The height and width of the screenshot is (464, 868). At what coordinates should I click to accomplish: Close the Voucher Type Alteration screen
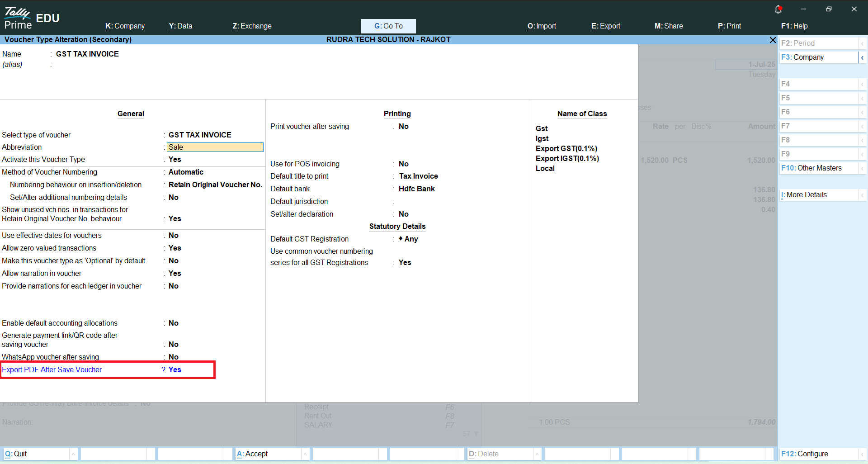(773, 40)
